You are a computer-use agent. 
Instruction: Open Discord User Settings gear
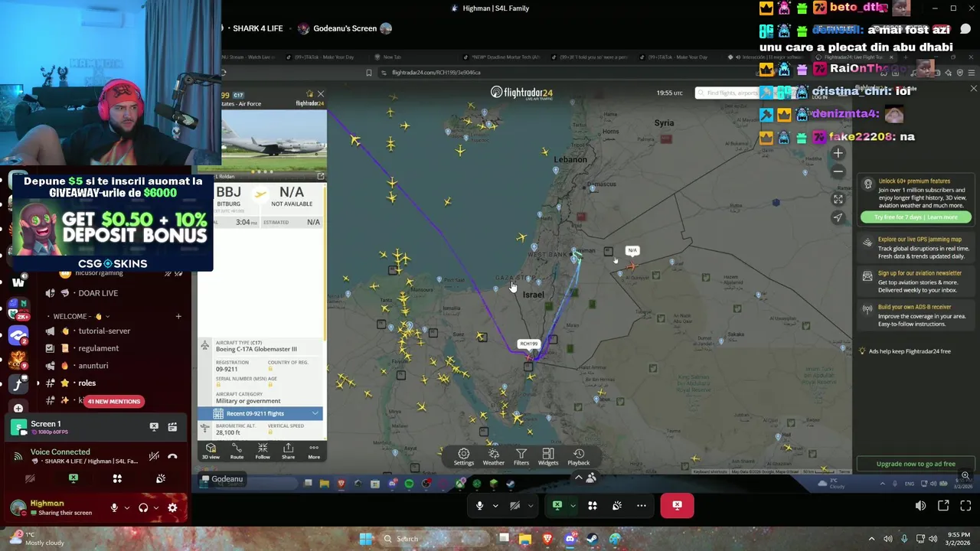click(x=172, y=507)
